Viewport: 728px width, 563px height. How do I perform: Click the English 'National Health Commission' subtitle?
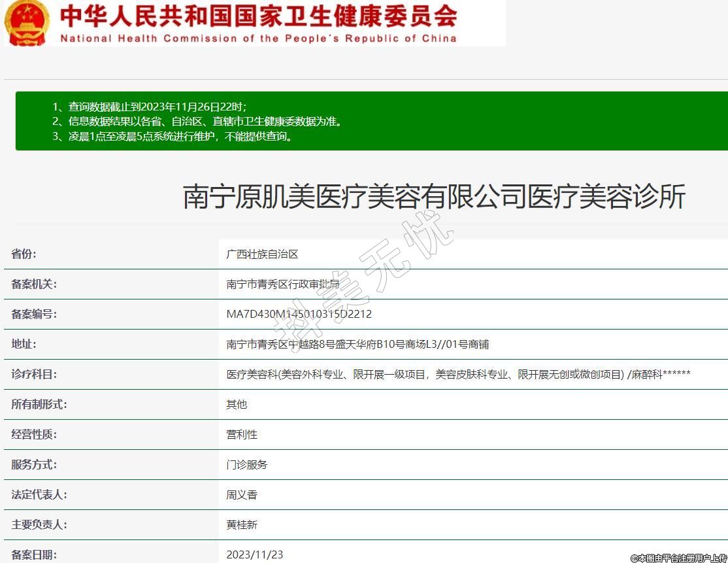coord(258,38)
